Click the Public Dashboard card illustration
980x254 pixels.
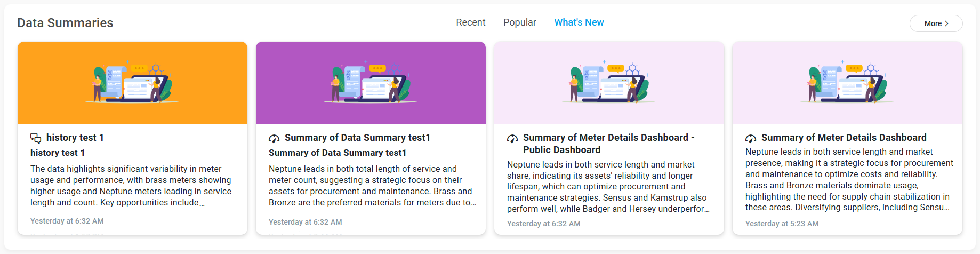click(609, 83)
